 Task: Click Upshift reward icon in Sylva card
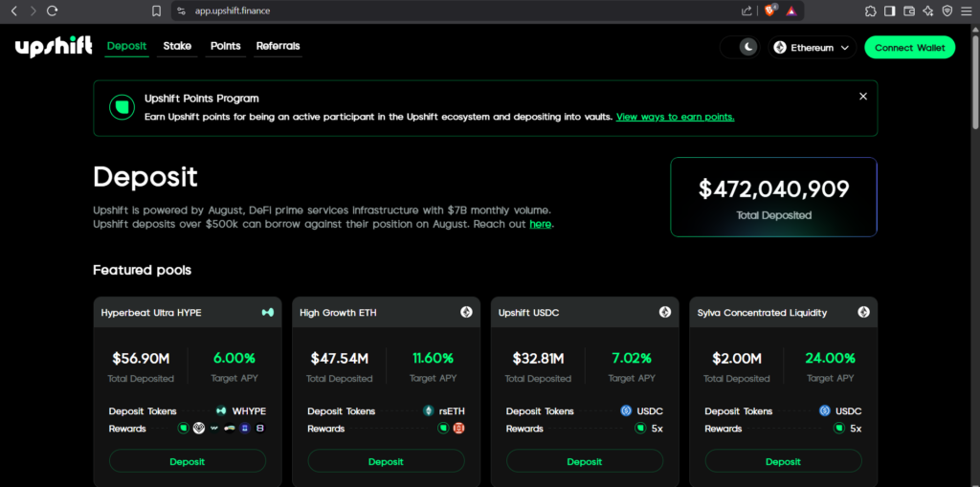pyautogui.click(x=839, y=429)
